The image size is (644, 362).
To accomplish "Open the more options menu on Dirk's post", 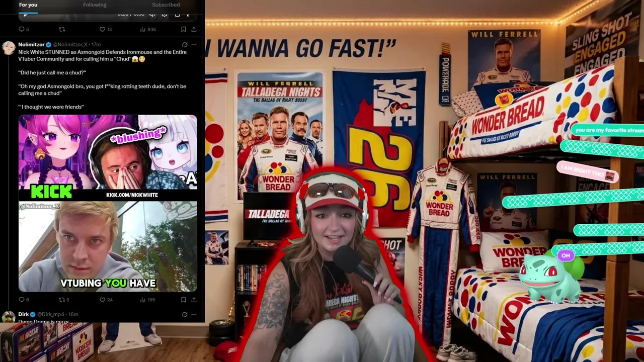I will 194,314.
